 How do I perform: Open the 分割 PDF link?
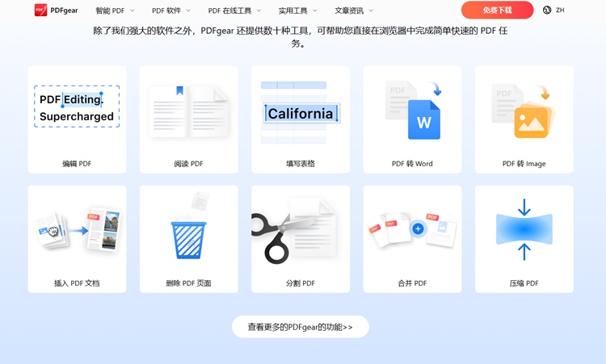pos(301,283)
